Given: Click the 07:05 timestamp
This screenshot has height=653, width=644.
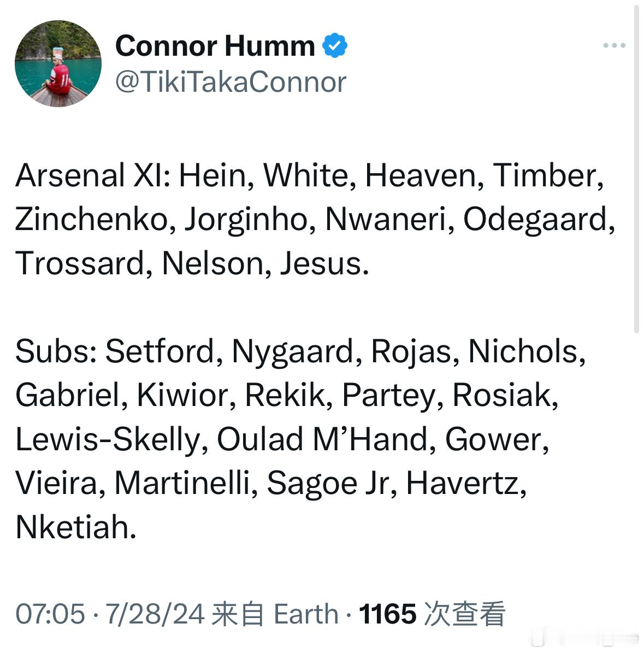Looking at the screenshot, I should point(50,614).
